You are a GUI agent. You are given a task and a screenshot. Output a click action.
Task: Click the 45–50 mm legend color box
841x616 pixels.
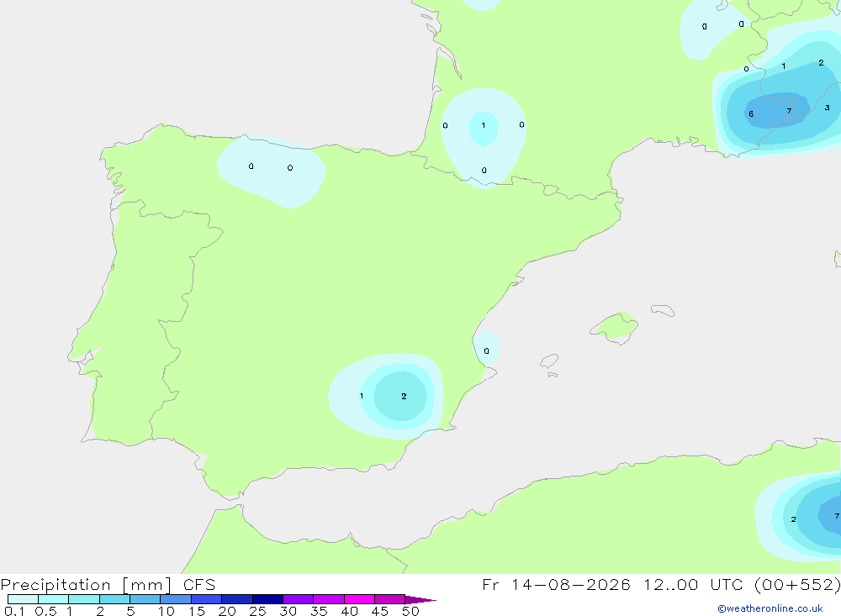[389, 599]
